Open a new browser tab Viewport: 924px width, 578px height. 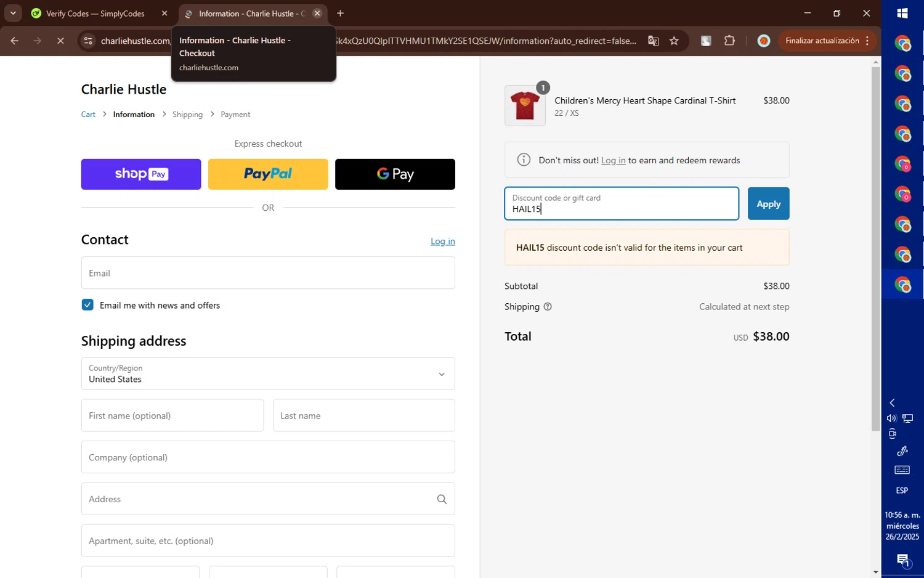[340, 14]
